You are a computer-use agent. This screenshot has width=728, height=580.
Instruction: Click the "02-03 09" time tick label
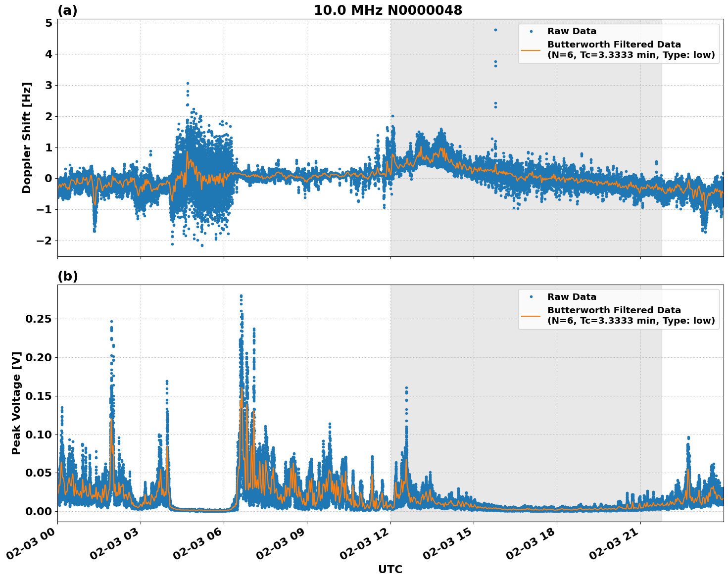[x=280, y=543]
